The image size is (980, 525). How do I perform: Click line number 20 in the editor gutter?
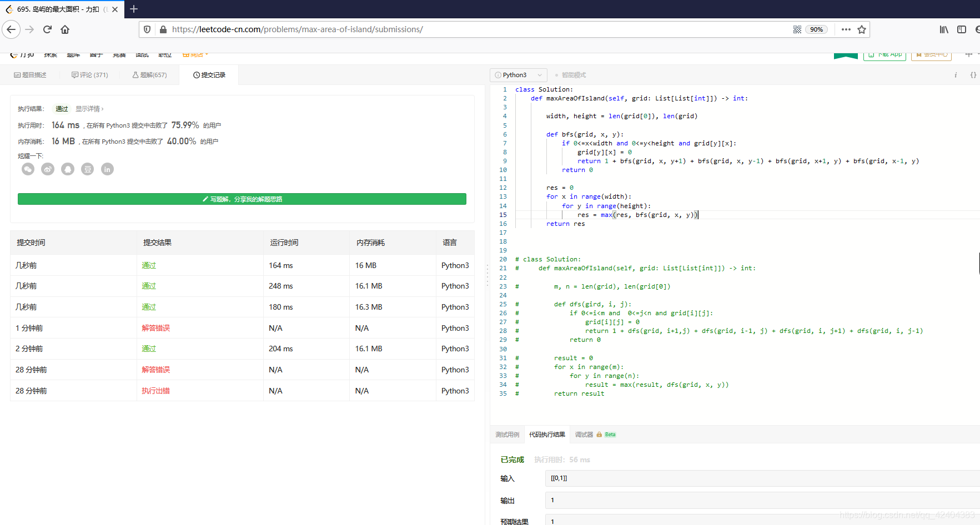tap(503, 259)
